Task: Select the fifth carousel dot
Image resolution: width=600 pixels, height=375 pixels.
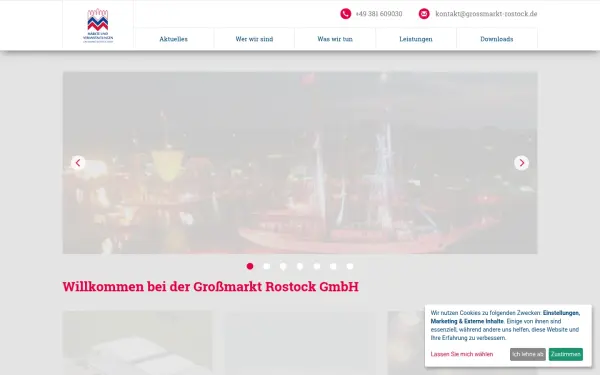Action: 317,266
